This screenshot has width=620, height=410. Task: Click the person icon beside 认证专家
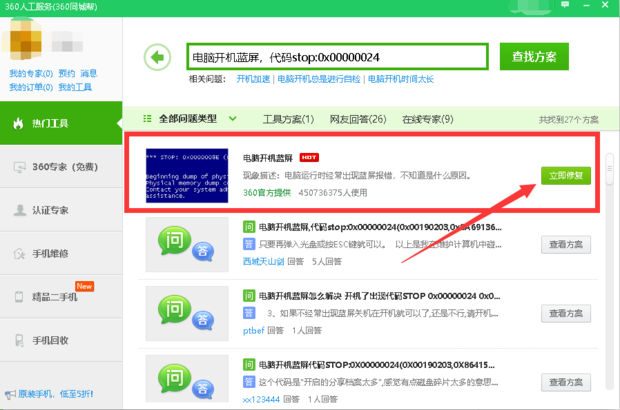(19, 210)
